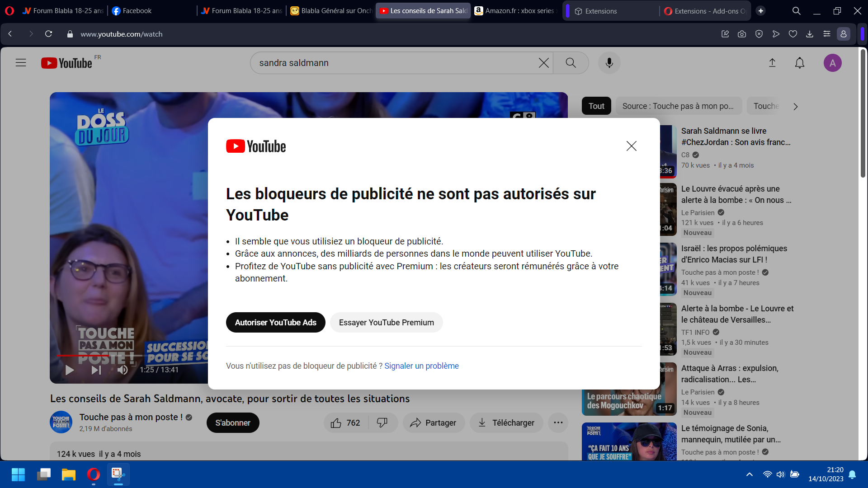The width and height of the screenshot is (868, 488).
Task: Click the YouTube logo in the header
Action: point(67,63)
